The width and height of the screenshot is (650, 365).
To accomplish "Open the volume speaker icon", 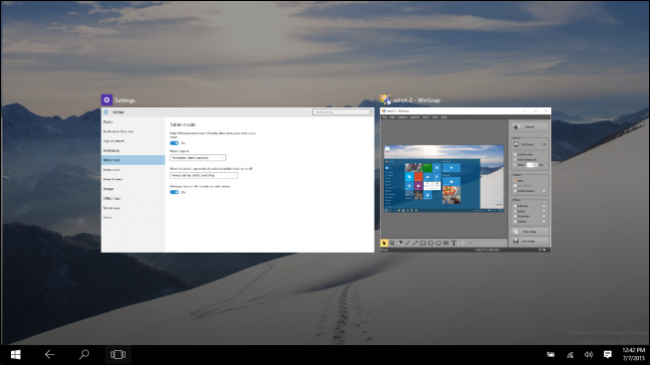I will pos(589,355).
